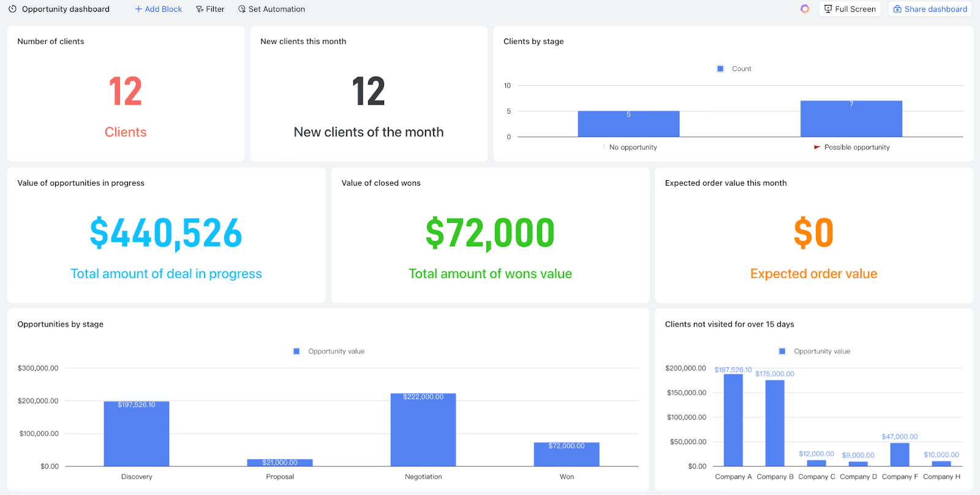
Task: Click the Count legend swatch
Action: coord(720,69)
